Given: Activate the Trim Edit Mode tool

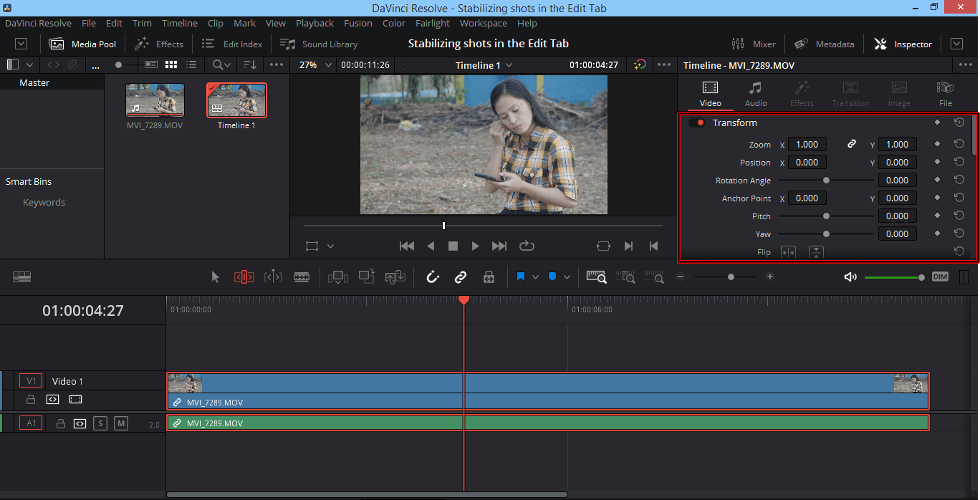Looking at the screenshot, I should [244, 277].
